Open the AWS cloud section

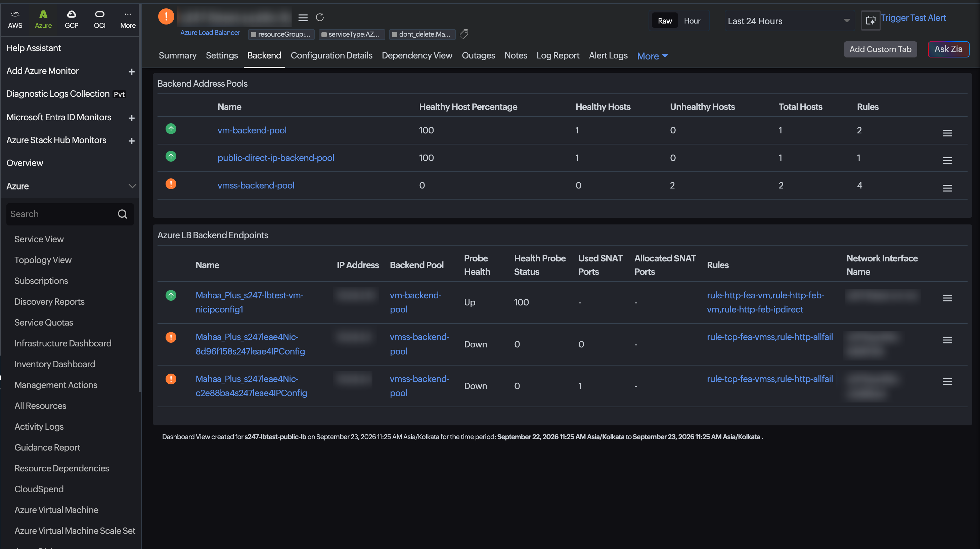click(15, 19)
